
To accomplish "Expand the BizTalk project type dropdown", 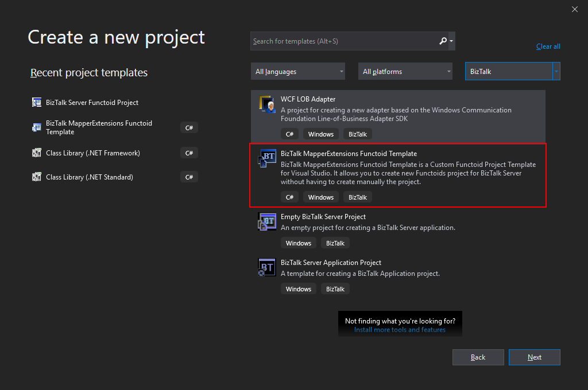I will pyautogui.click(x=556, y=72).
